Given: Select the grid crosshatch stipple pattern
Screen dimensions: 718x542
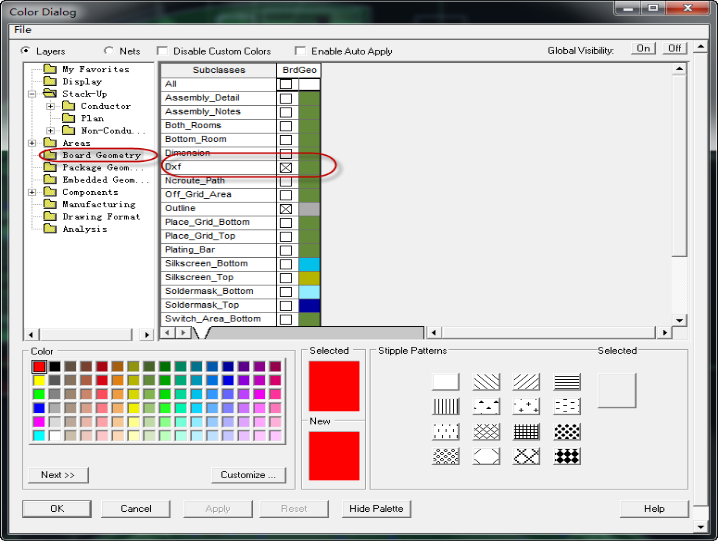Looking at the screenshot, I should coord(526,431).
